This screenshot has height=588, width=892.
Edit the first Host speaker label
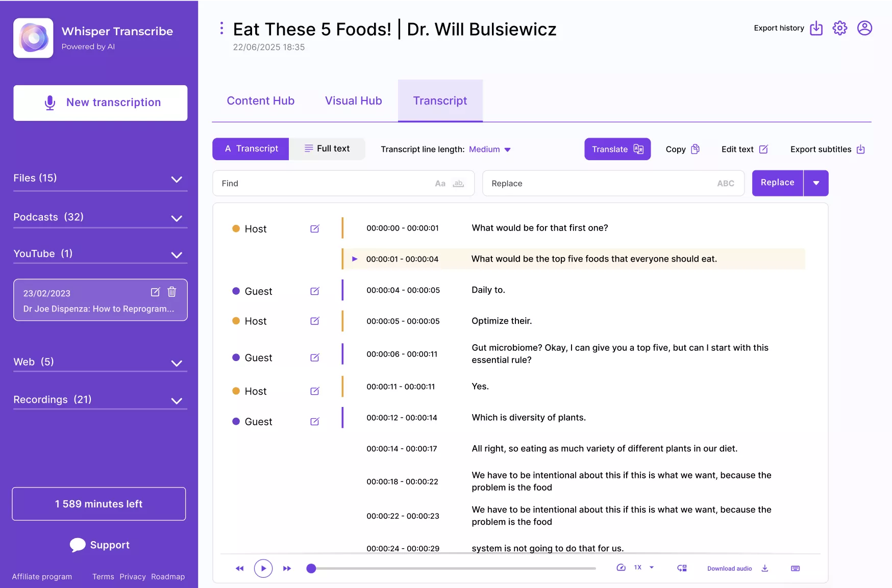[315, 229]
